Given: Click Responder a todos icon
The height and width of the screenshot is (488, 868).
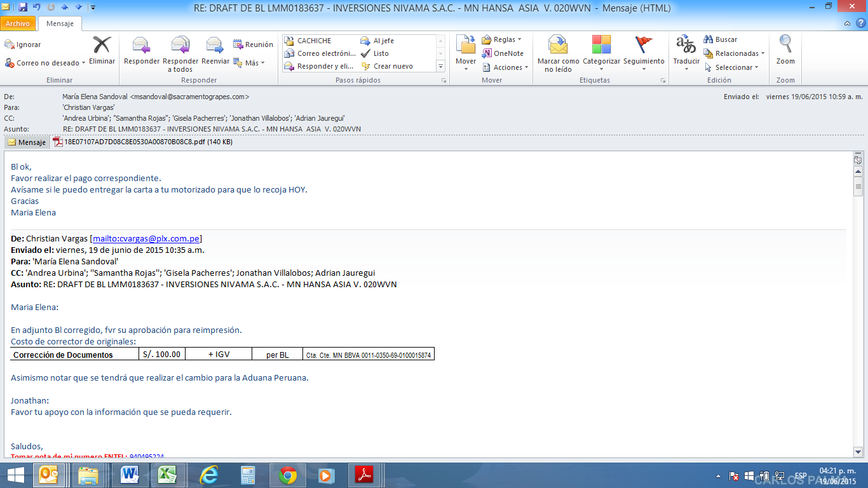Looking at the screenshot, I should (x=180, y=46).
